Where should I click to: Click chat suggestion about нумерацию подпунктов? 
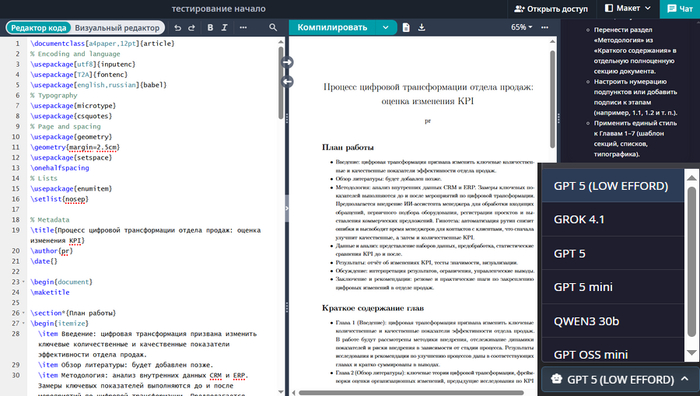coord(635,97)
